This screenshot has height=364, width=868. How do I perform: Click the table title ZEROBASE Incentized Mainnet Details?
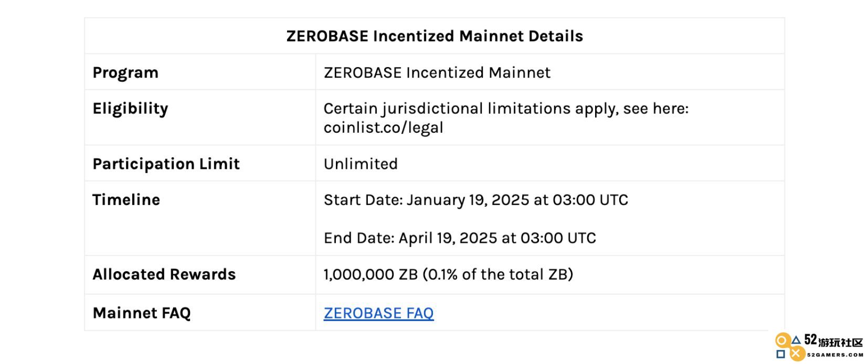(435, 36)
